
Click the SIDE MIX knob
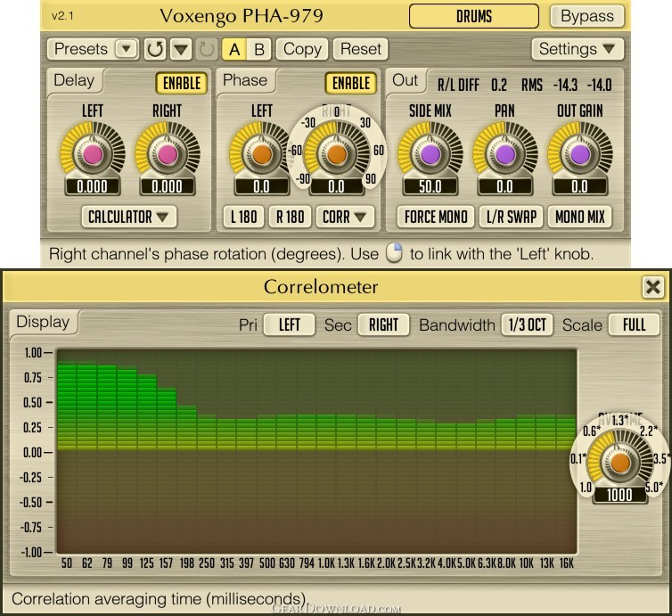tap(430, 154)
